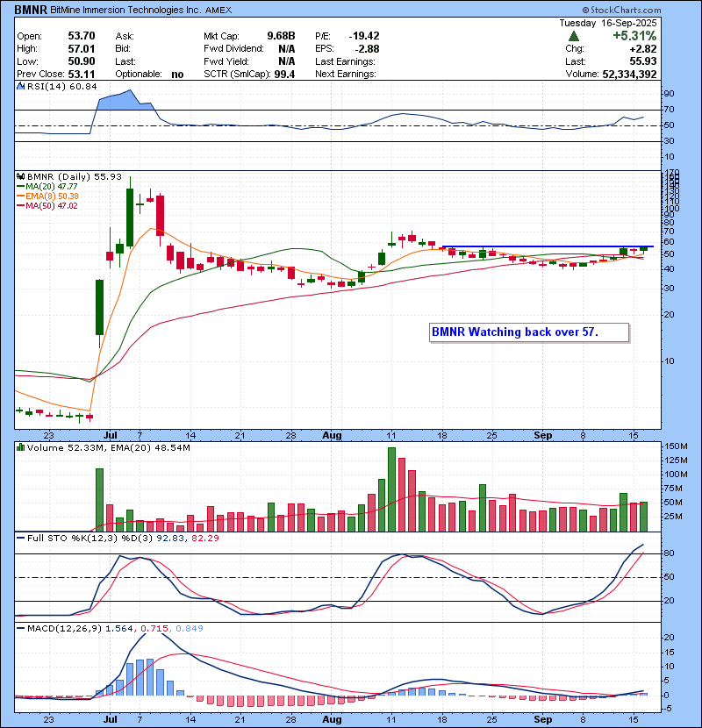Click the volume bars icon beside Volume label
Viewport: 702px width, 728px height.
[20, 447]
